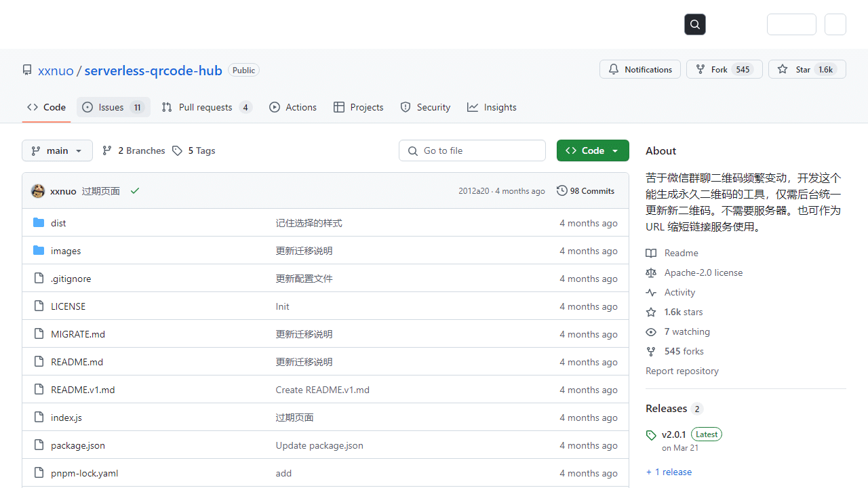Open the serverless-qrcode-hub repository link

pyautogui.click(x=153, y=70)
